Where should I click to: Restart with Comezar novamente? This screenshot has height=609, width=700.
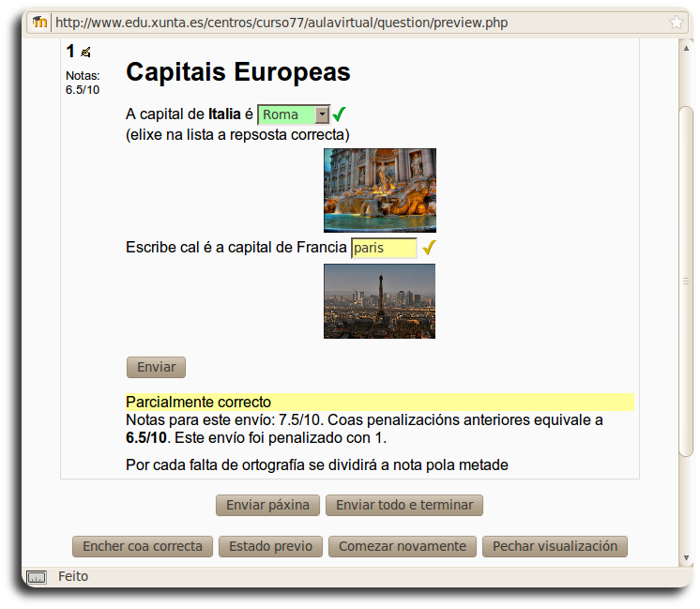[403, 546]
